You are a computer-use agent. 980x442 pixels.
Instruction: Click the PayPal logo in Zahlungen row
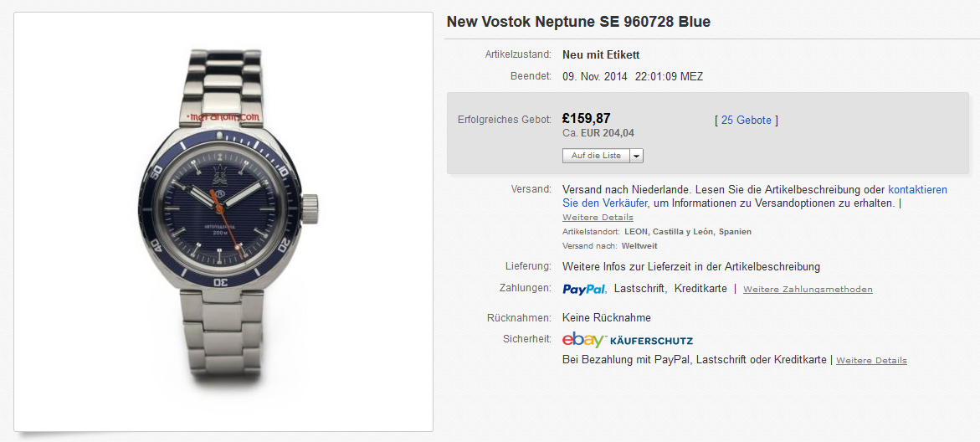pos(584,289)
